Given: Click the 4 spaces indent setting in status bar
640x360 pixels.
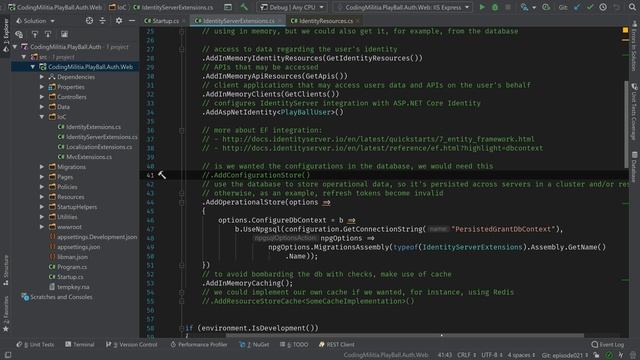Looking at the screenshot, I should (521, 355).
